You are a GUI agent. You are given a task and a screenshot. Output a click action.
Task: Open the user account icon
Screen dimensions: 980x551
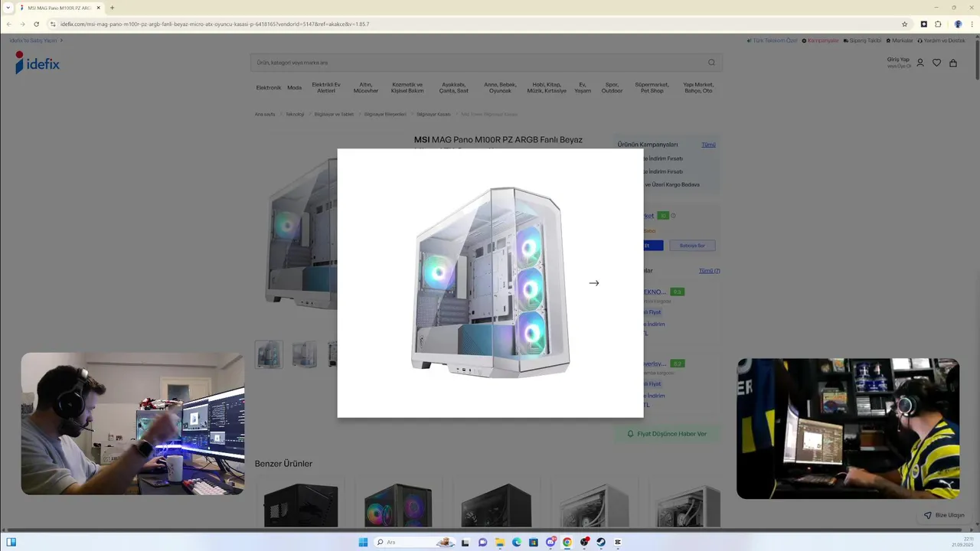pyautogui.click(x=920, y=63)
